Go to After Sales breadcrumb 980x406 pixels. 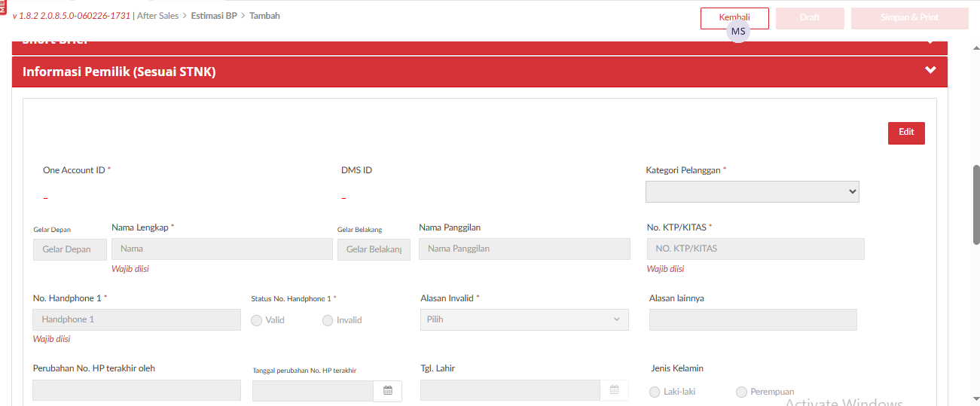coord(157,16)
